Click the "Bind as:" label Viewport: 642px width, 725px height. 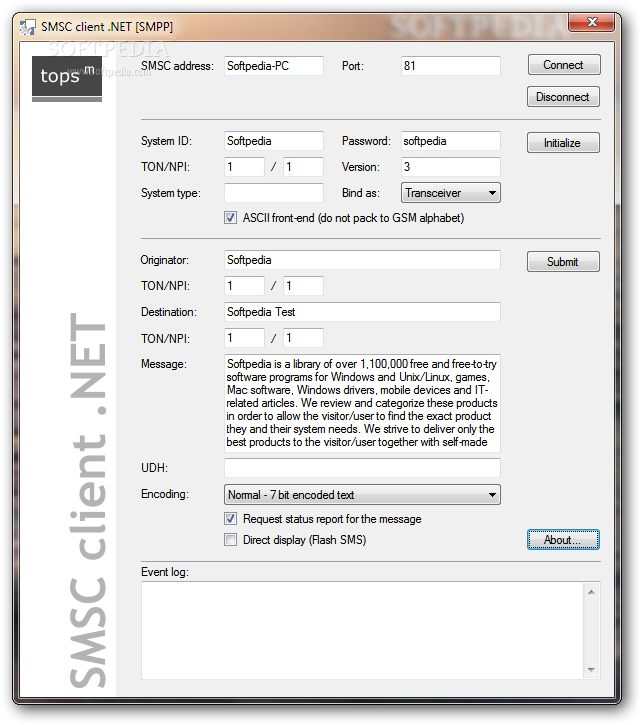point(361,193)
